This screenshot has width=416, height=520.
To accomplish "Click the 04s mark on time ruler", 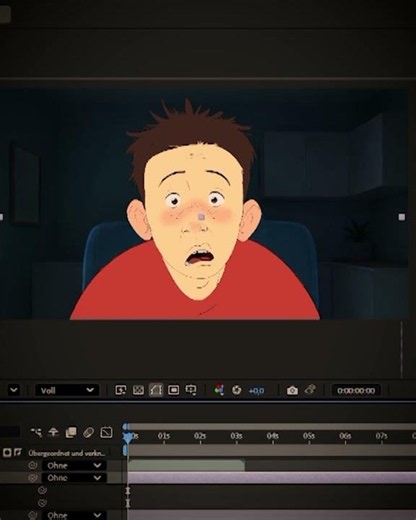I will point(273,436).
